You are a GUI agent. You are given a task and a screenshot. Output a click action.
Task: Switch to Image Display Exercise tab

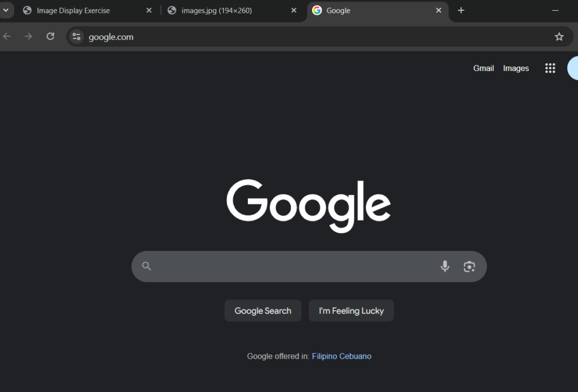pos(73,11)
